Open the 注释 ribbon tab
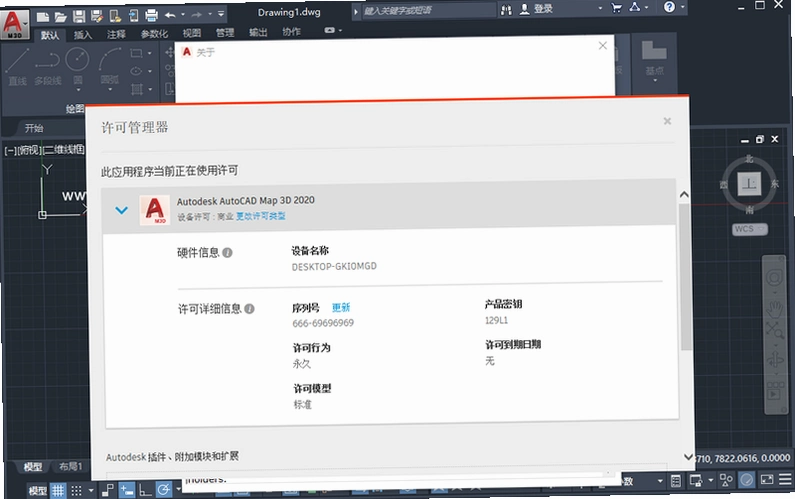The width and height of the screenshot is (795, 499). point(116,34)
